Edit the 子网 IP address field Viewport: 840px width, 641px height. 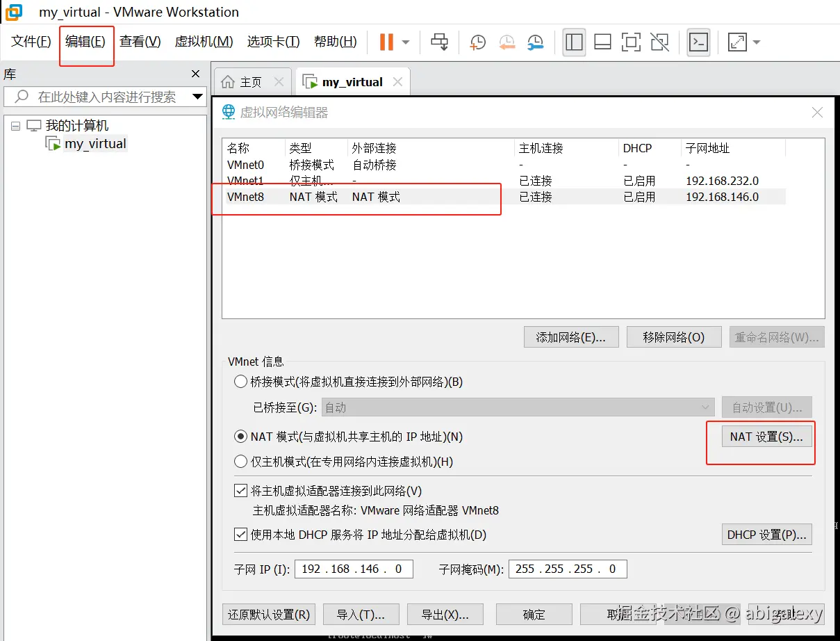[354, 569]
